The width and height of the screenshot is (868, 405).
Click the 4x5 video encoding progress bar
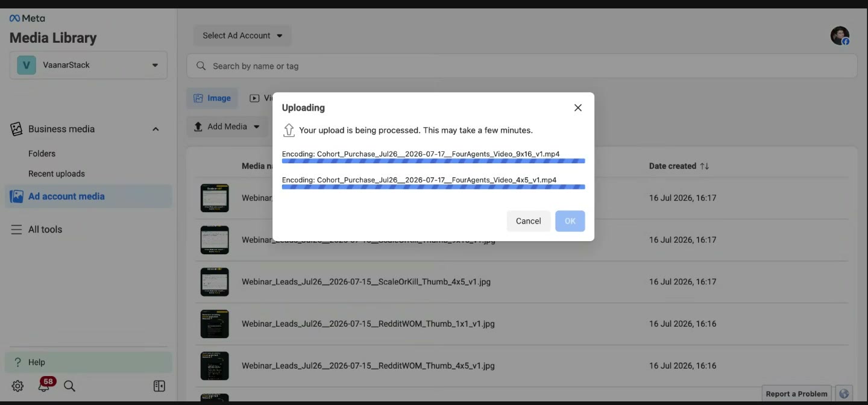pos(433,187)
